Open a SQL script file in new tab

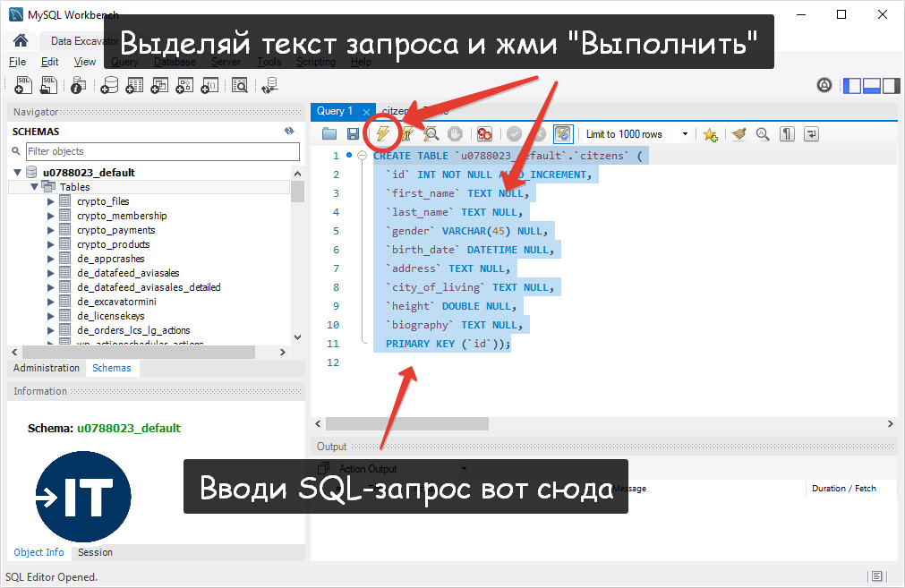48,85
